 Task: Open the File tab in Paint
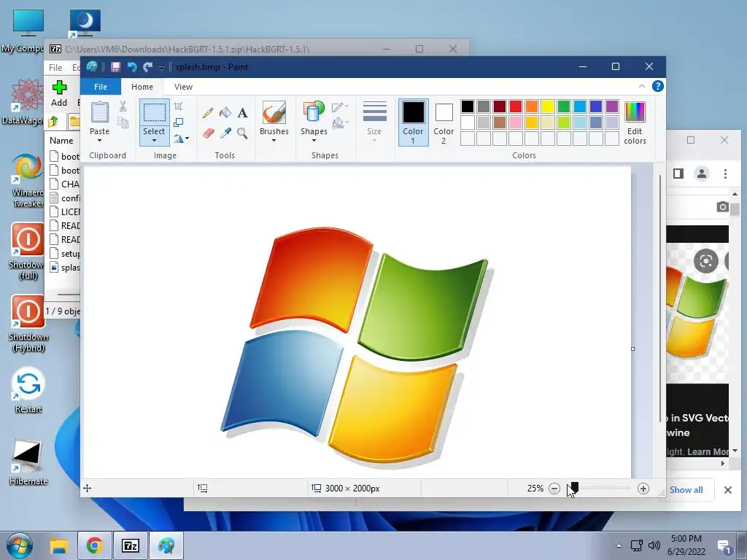click(101, 87)
